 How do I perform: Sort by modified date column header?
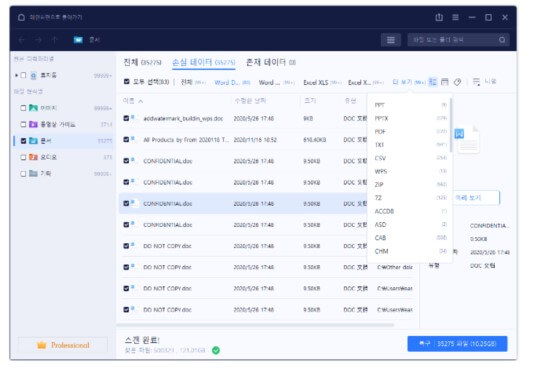[250, 101]
